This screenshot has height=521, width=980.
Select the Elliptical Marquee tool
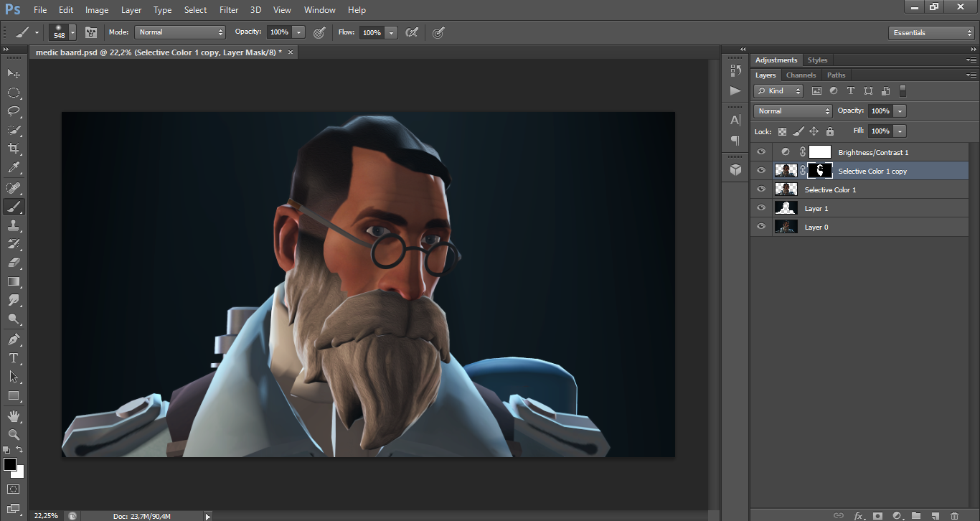tap(14, 93)
